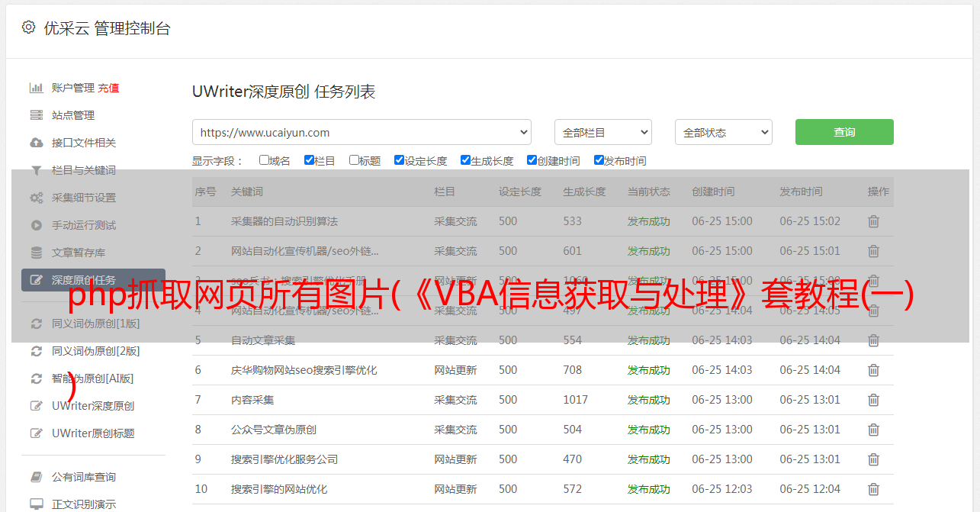Viewport: 980px width, 512px height.
Task: Uncheck the 发布时间 field checkbox
Action: pyautogui.click(x=599, y=160)
